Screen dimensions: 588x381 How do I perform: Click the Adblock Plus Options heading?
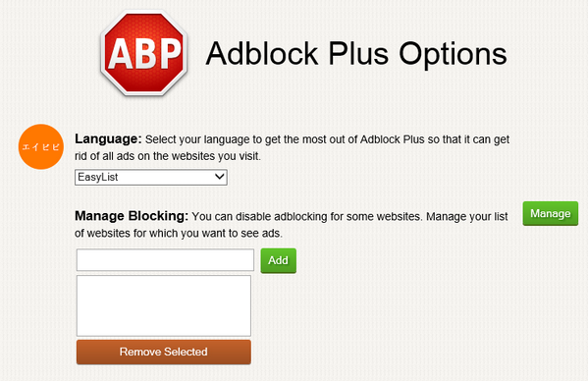(x=356, y=54)
